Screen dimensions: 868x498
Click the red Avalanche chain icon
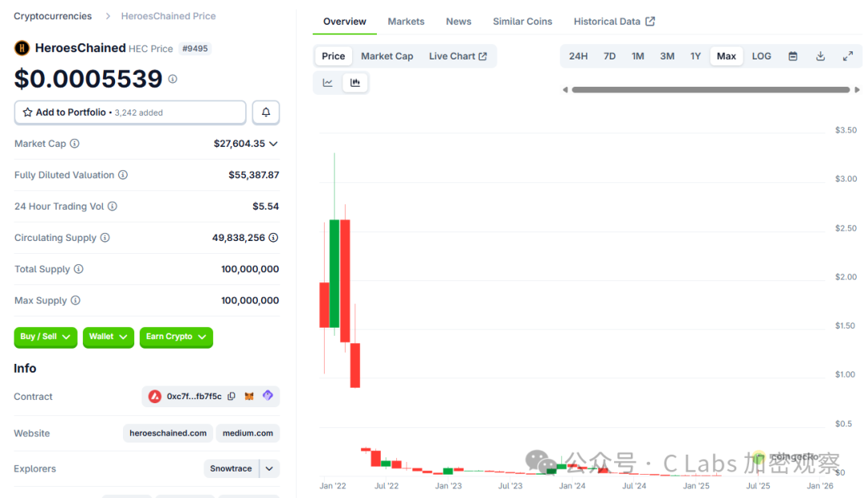pos(154,396)
